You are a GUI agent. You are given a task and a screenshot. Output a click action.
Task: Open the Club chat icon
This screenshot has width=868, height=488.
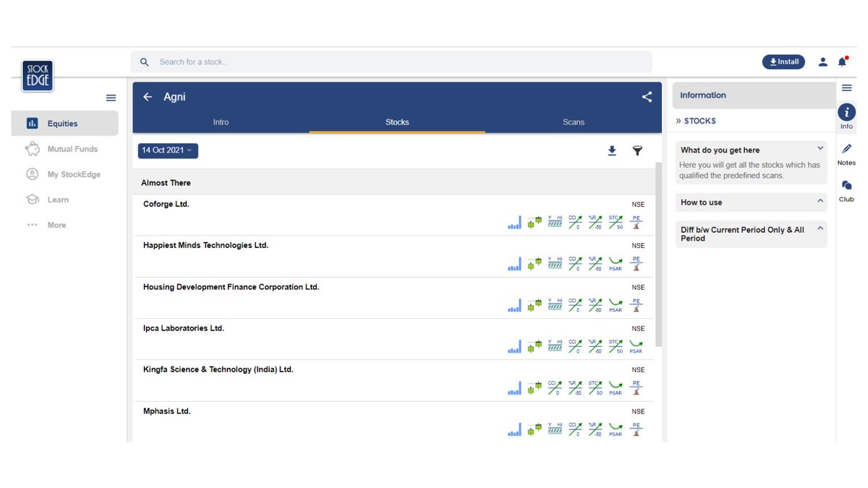[847, 186]
